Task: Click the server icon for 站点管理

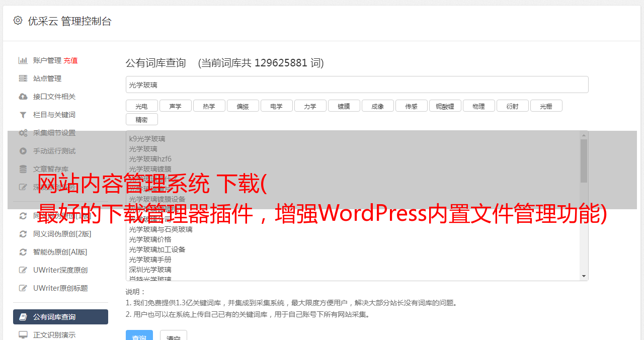Action: click(x=23, y=78)
